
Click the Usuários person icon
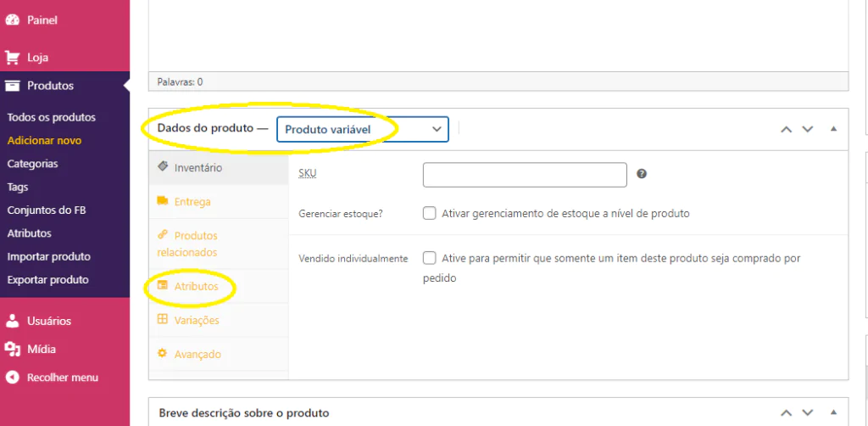(x=12, y=321)
